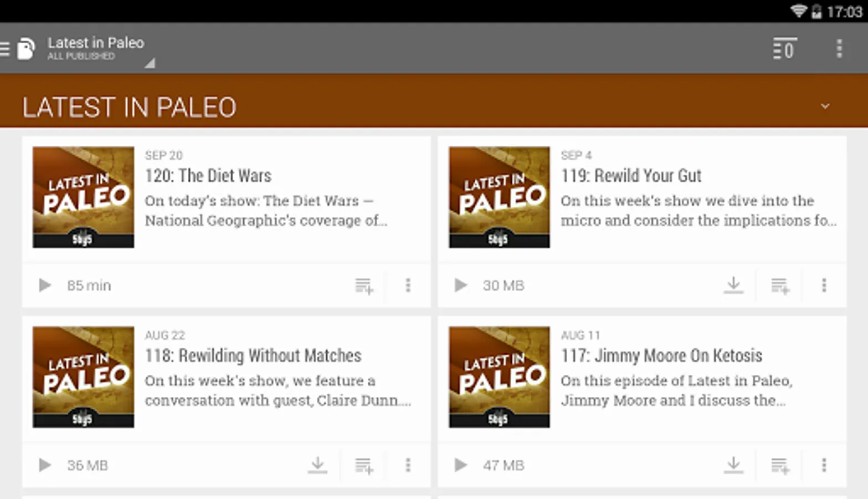Play episode 118: Rewilding Without Matches

(45, 465)
